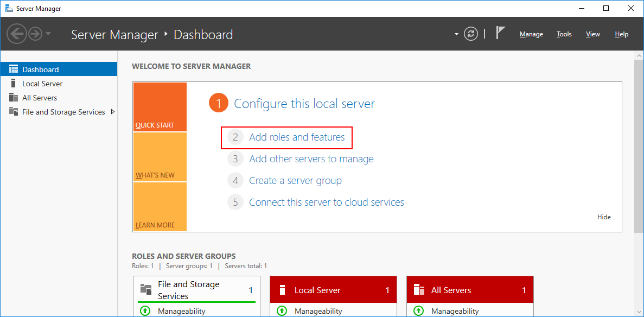Open the dropdown arrow left of the refresh icon
Image resolution: width=644 pixels, height=317 pixels.
[456, 34]
